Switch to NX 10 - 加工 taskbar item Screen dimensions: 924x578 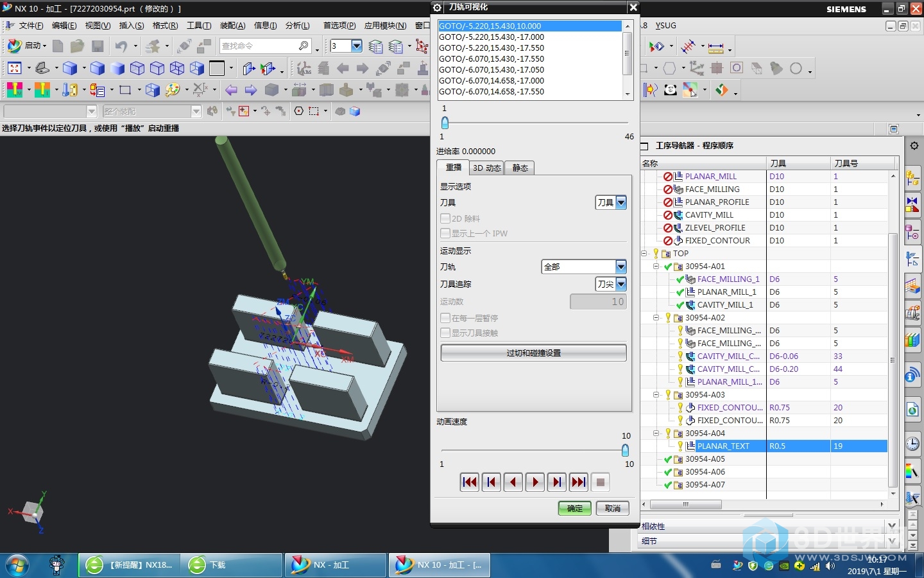(x=439, y=565)
